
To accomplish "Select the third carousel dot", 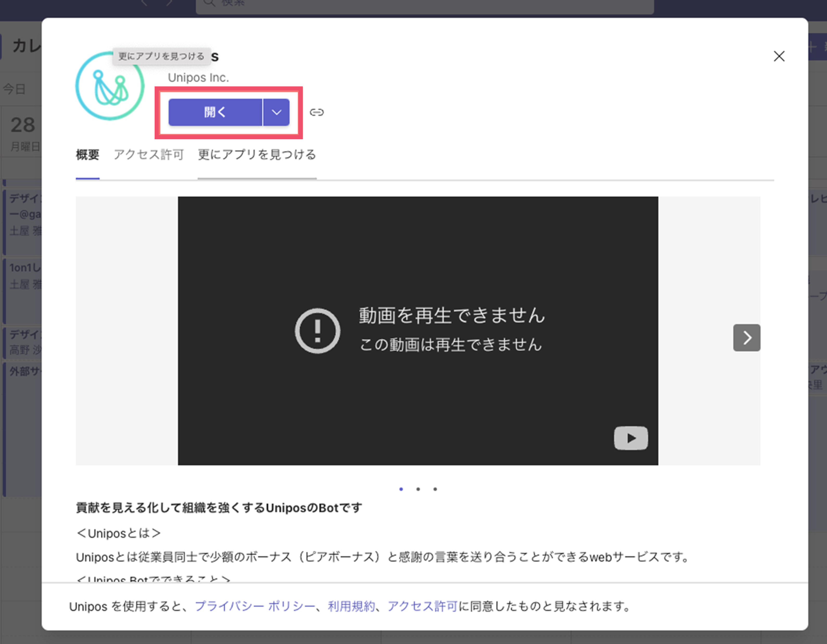I will tap(435, 489).
